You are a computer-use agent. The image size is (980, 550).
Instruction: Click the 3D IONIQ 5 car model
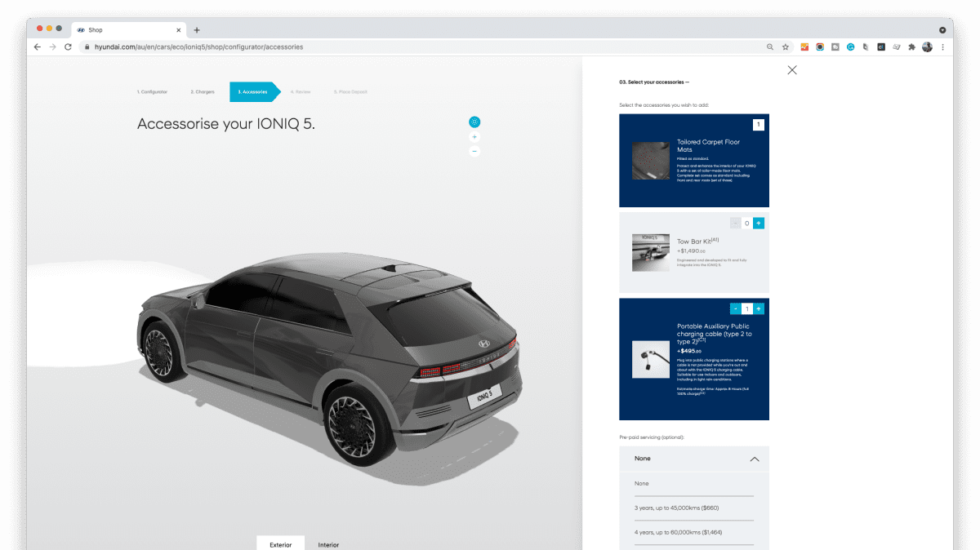point(331,359)
